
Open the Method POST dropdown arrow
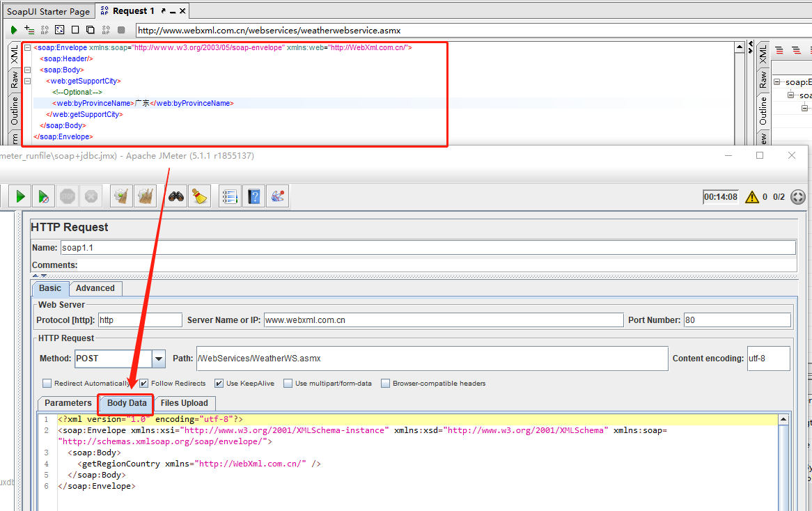point(159,359)
